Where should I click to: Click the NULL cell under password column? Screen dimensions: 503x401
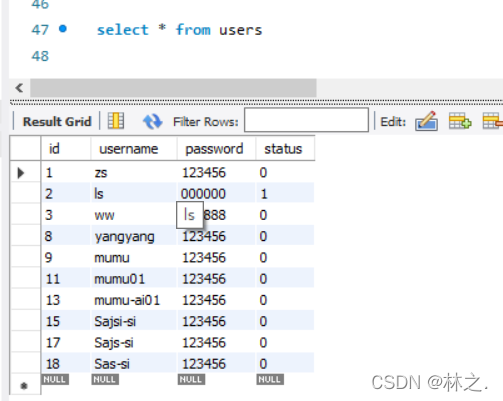191,379
